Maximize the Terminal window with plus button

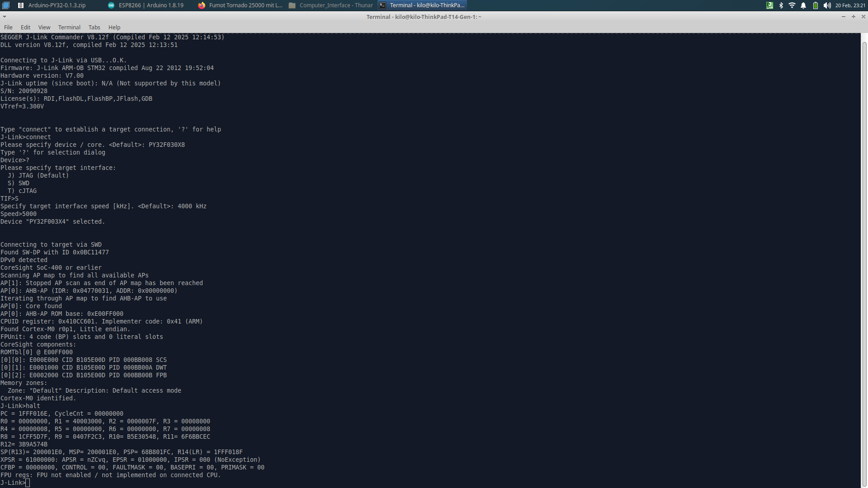pyautogui.click(x=854, y=17)
